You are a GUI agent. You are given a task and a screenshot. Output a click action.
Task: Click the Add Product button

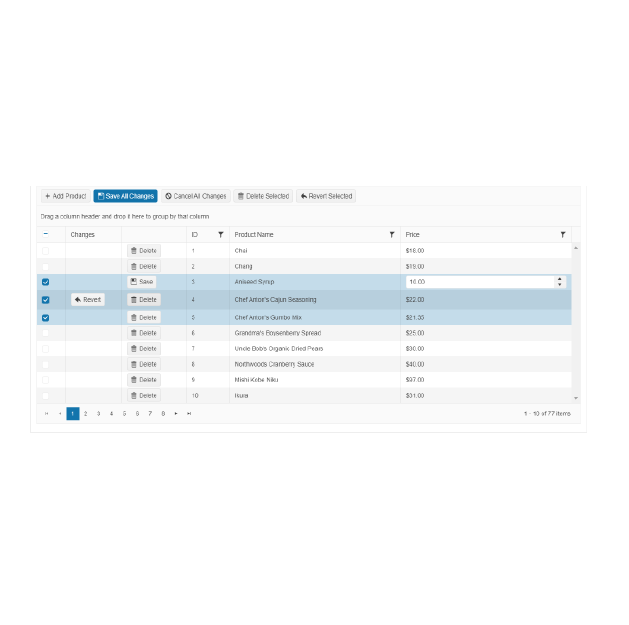coord(66,196)
